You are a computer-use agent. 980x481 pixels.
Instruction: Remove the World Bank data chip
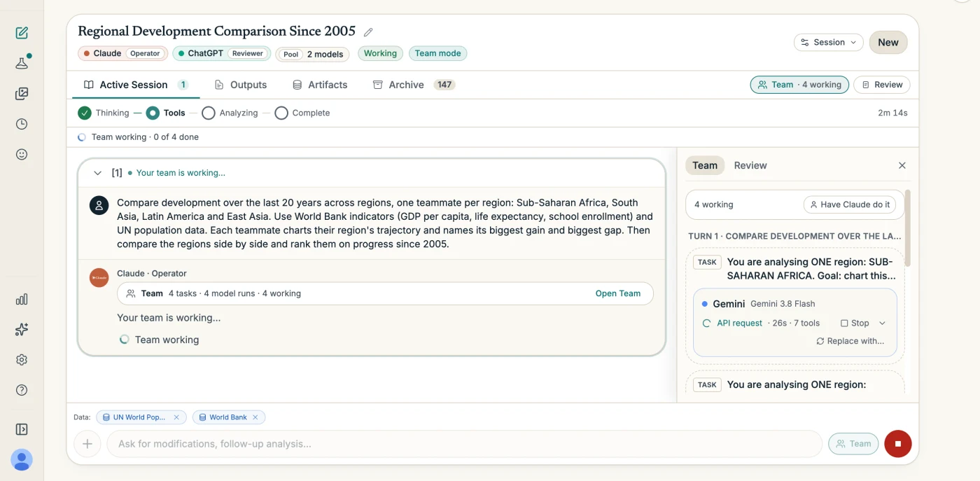[x=255, y=417]
